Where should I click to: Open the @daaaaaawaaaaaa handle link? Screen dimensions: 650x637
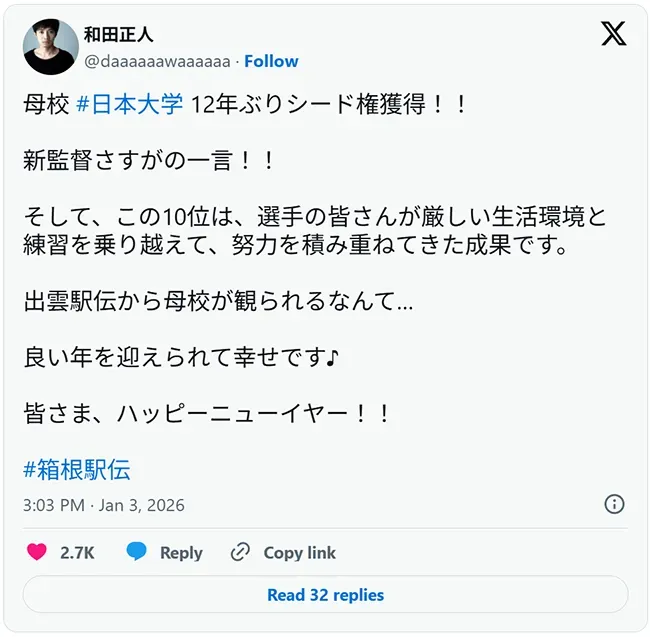157,61
